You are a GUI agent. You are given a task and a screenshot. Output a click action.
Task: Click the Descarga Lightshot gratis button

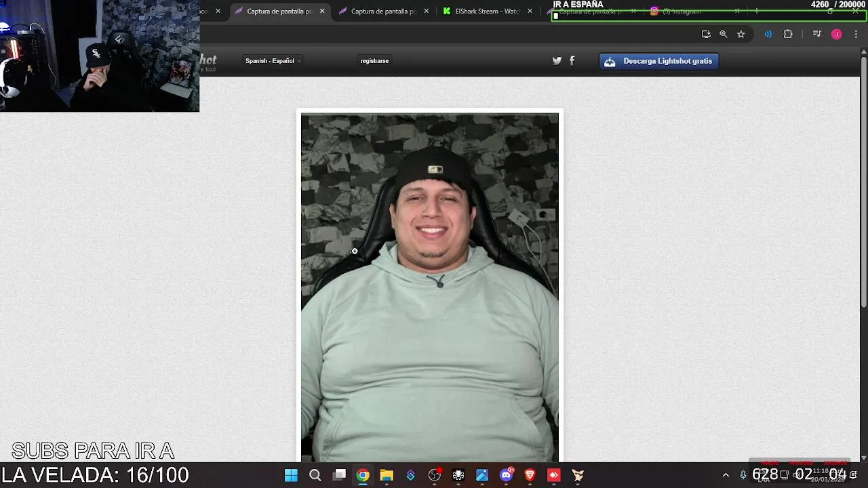point(658,61)
